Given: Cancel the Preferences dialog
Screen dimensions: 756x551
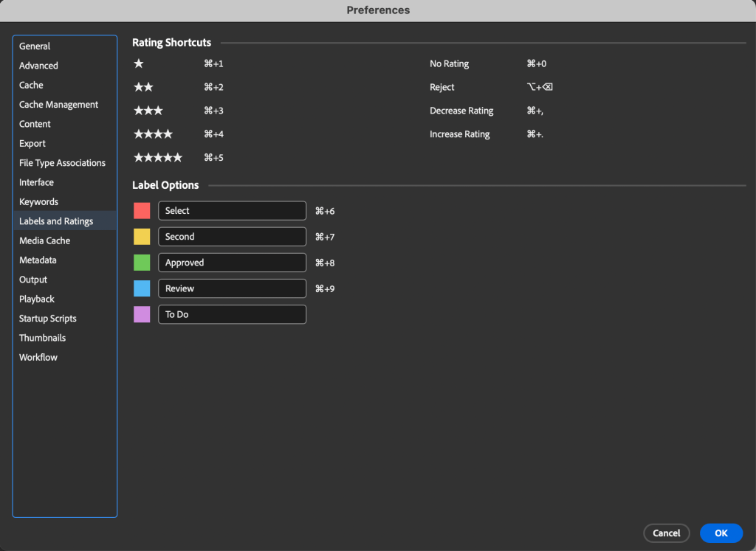Looking at the screenshot, I should [666, 533].
